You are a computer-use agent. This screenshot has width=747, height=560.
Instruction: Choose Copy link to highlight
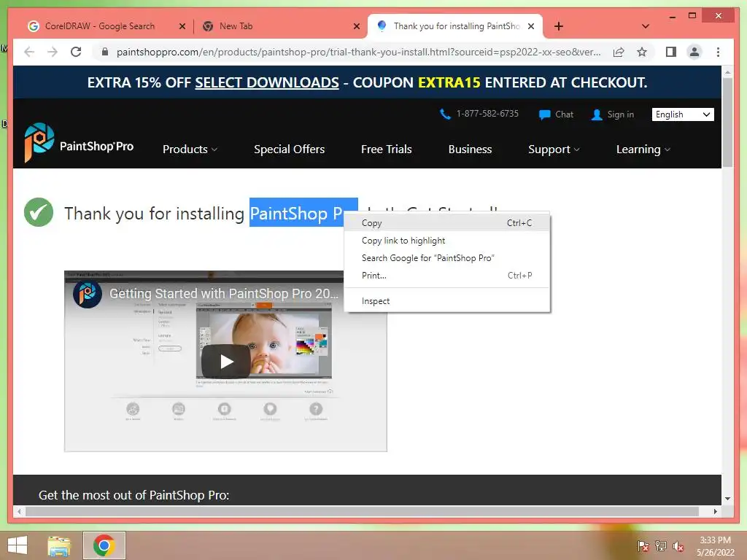click(446, 241)
